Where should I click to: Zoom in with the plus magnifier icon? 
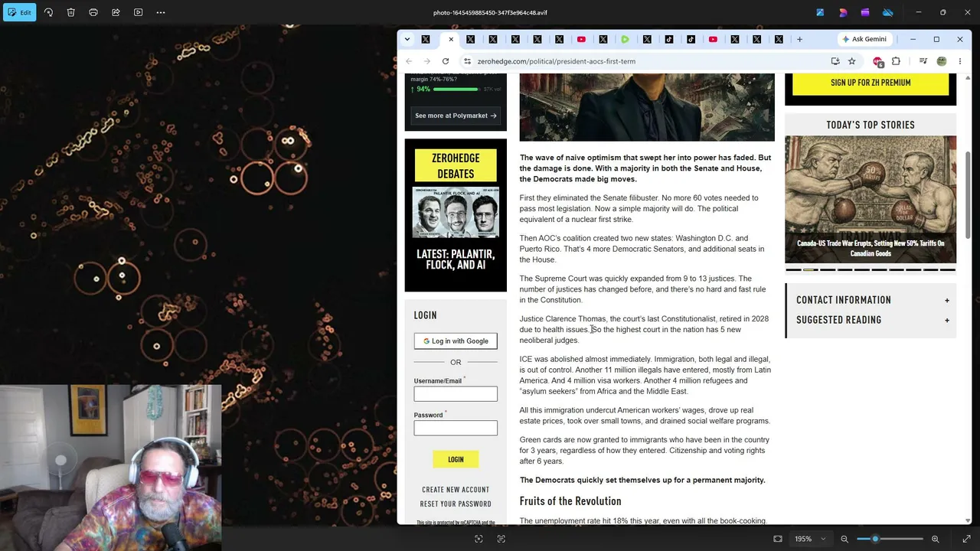coord(935,539)
